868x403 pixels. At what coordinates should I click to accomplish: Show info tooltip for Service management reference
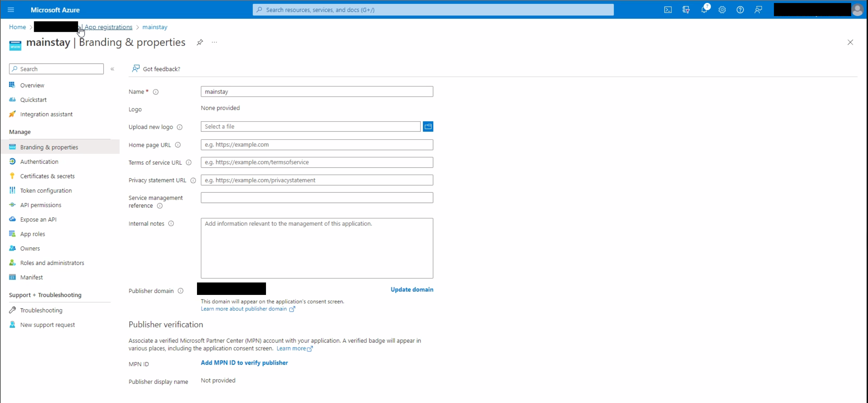tap(160, 206)
